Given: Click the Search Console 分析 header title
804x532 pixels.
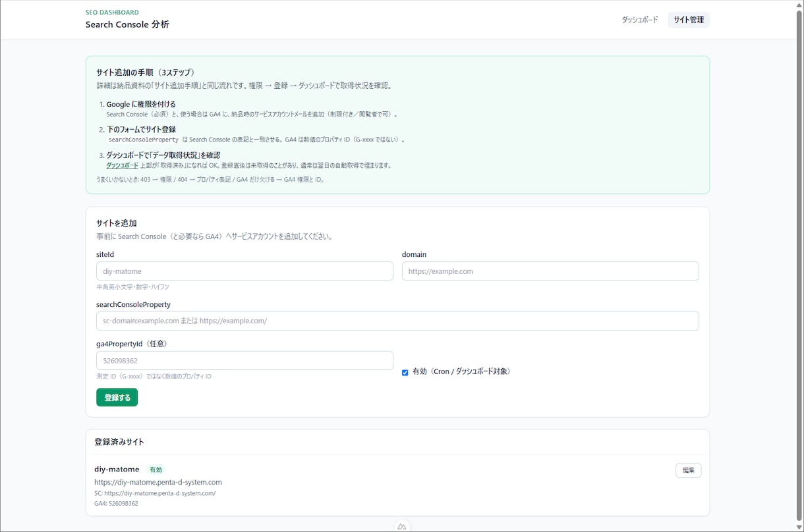Looking at the screenshot, I should click(x=127, y=24).
